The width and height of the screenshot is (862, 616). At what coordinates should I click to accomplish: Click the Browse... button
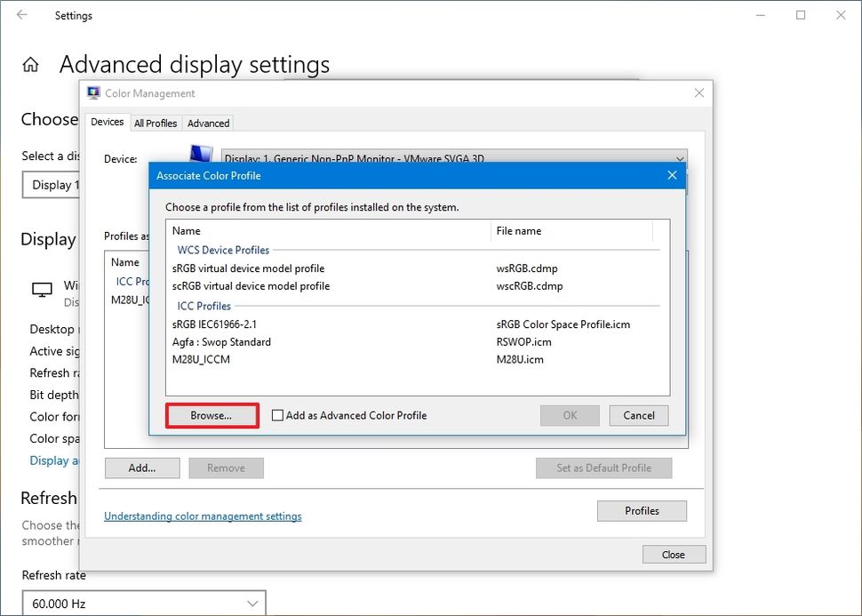212,415
